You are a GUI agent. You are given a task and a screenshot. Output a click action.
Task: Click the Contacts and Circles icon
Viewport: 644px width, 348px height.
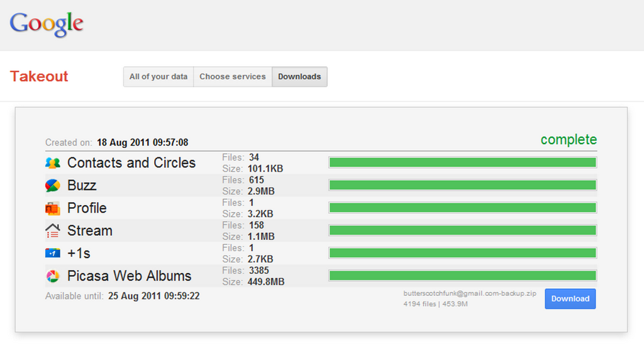coord(53,163)
